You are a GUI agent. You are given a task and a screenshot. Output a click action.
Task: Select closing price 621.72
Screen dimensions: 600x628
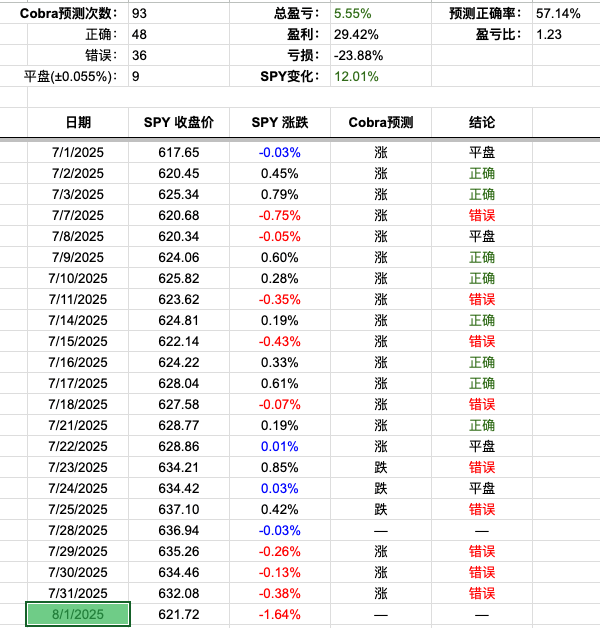pyautogui.click(x=179, y=614)
